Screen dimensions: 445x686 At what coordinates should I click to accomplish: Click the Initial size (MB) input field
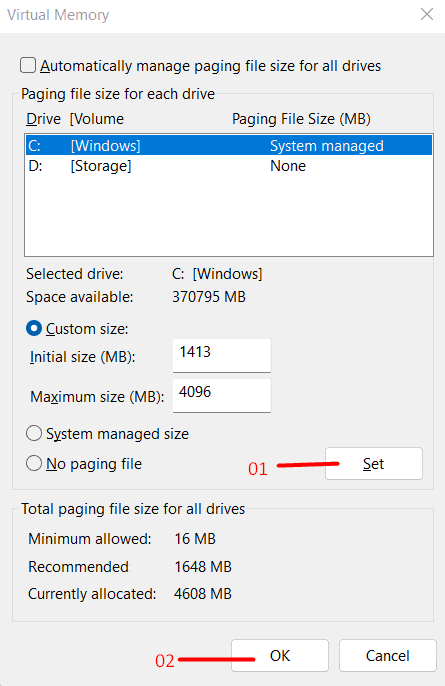(x=222, y=355)
